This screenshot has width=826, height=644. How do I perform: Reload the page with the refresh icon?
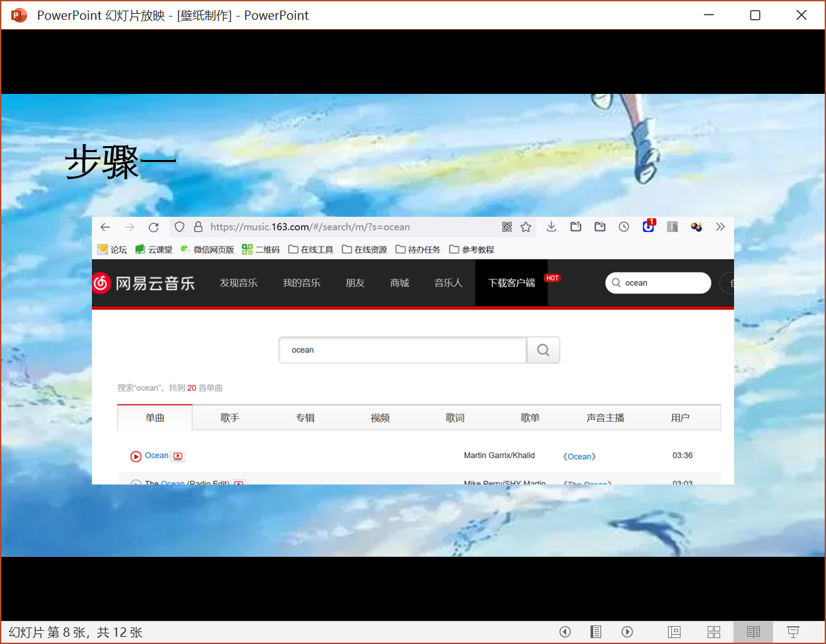(153, 227)
